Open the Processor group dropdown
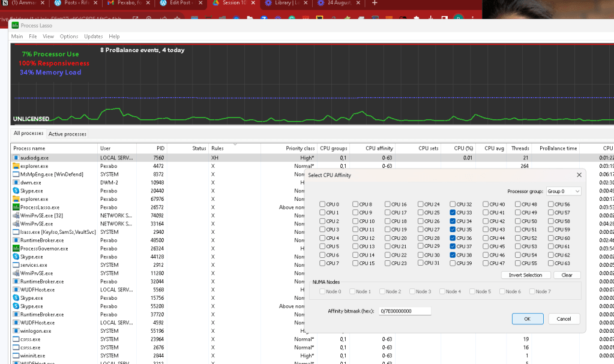Image resolution: width=614 pixels, height=364 pixels. [x=563, y=191]
